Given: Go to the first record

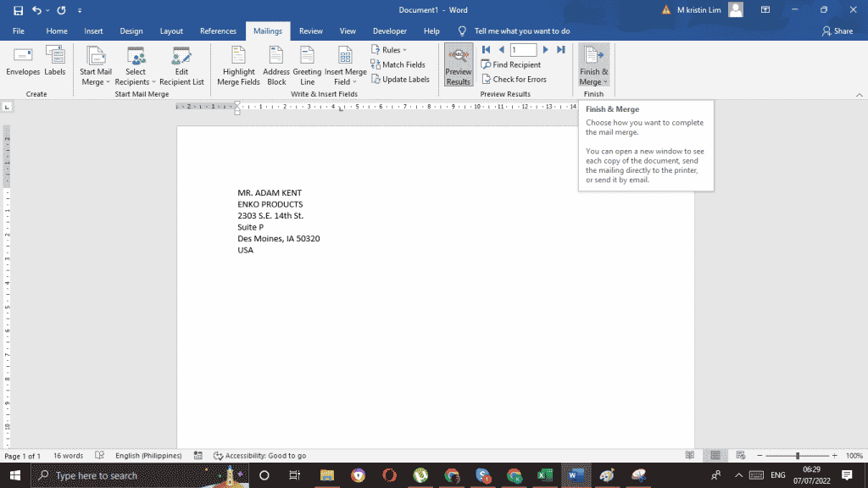Looking at the screenshot, I should pos(486,50).
